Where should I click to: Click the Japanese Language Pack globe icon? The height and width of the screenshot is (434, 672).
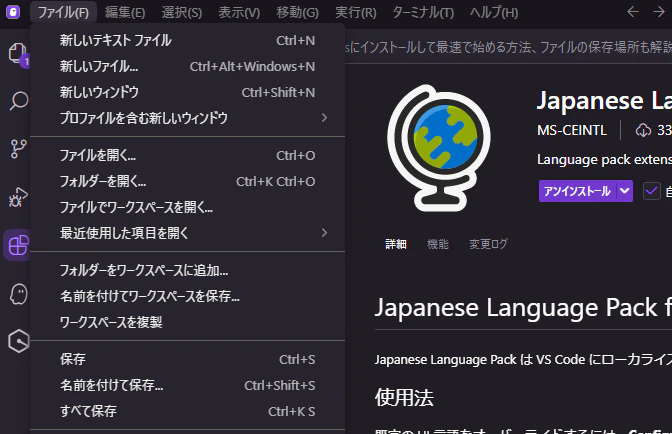(438, 148)
